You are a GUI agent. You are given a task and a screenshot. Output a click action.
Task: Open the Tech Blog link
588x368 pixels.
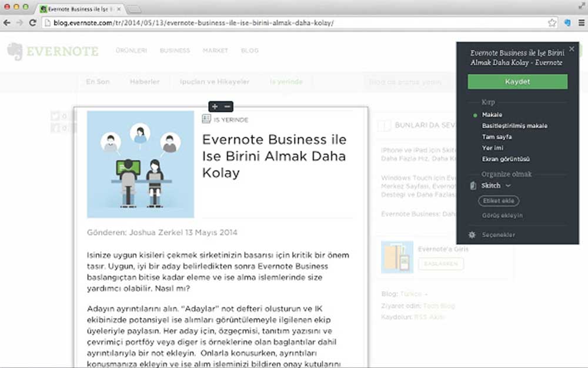click(x=439, y=306)
